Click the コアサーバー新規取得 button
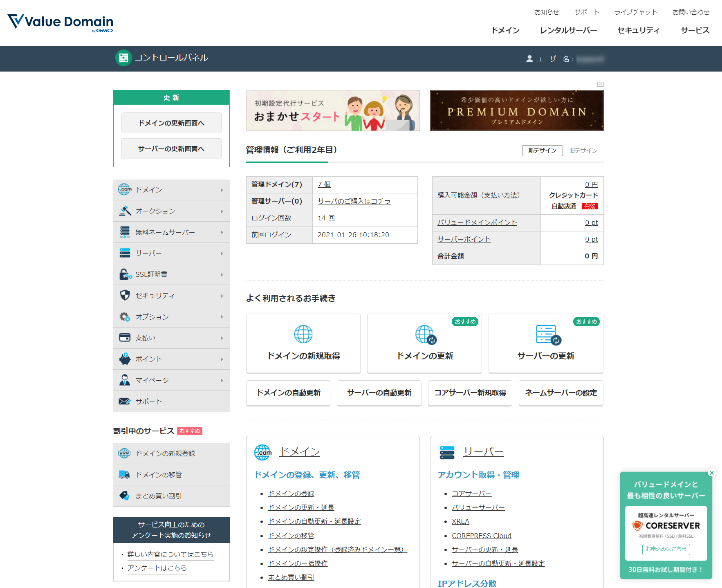This screenshot has height=588, width=722. pyautogui.click(x=470, y=393)
